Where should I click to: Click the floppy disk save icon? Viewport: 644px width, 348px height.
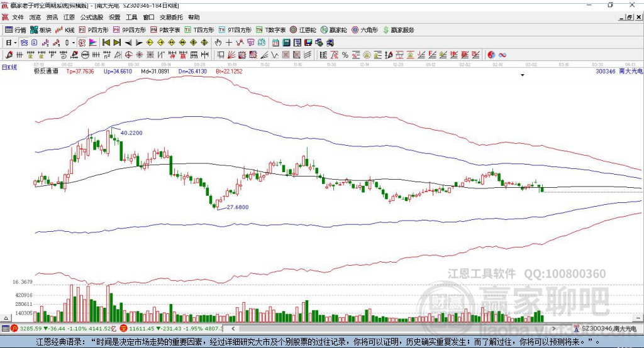tap(308, 43)
